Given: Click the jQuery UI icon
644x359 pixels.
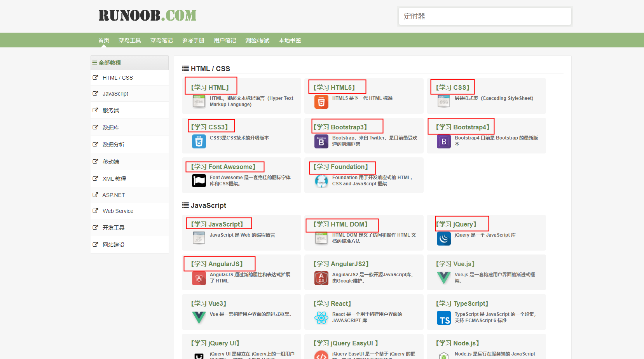Looking at the screenshot, I should point(199,355).
